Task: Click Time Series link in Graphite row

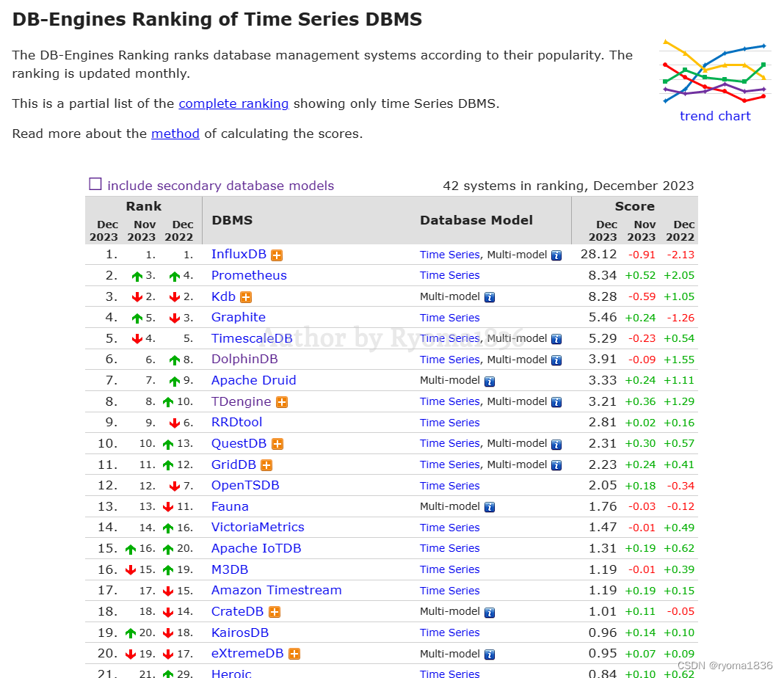Action: (x=449, y=318)
